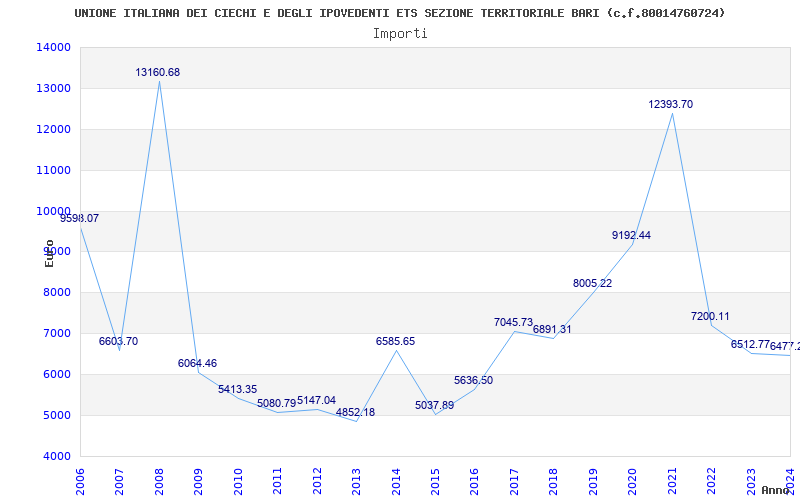The height and width of the screenshot is (500, 800).
Task: Click the data label 6585.65
Action: coord(395,341)
